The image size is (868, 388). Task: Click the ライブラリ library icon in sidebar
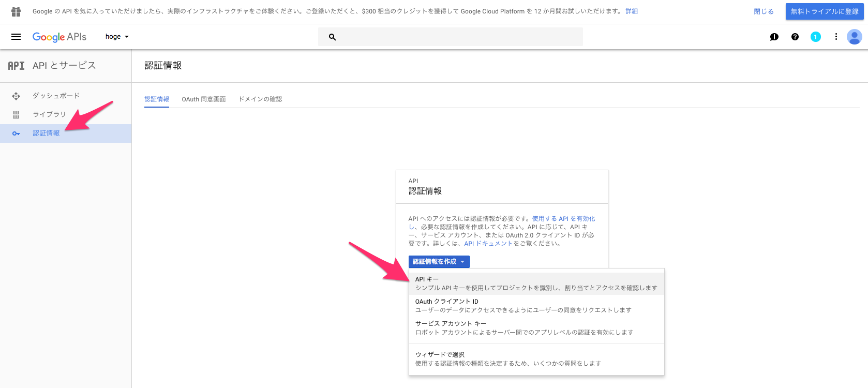pos(16,114)
